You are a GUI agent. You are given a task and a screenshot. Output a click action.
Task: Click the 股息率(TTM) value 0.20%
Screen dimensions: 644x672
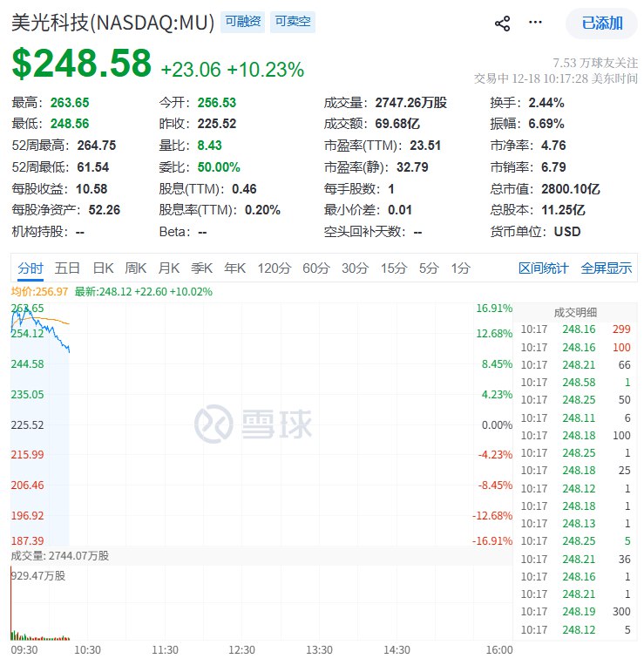pyautogui.click(x=262, y=210)
